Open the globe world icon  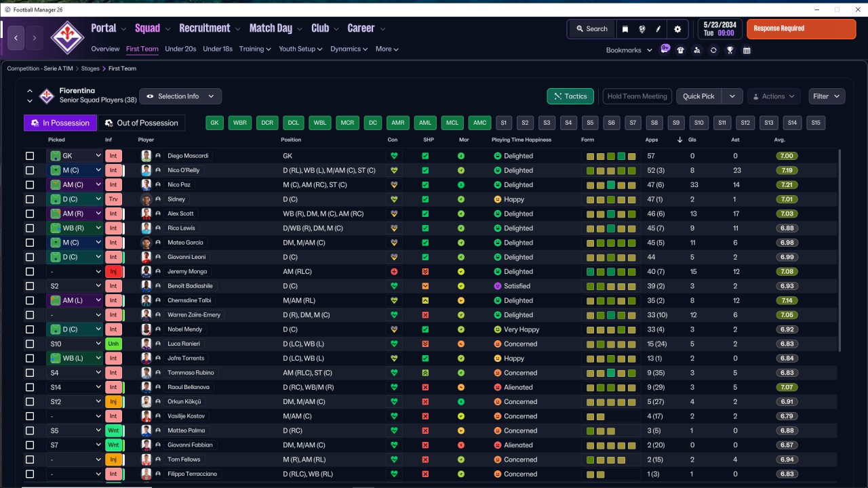coord(642,29)
